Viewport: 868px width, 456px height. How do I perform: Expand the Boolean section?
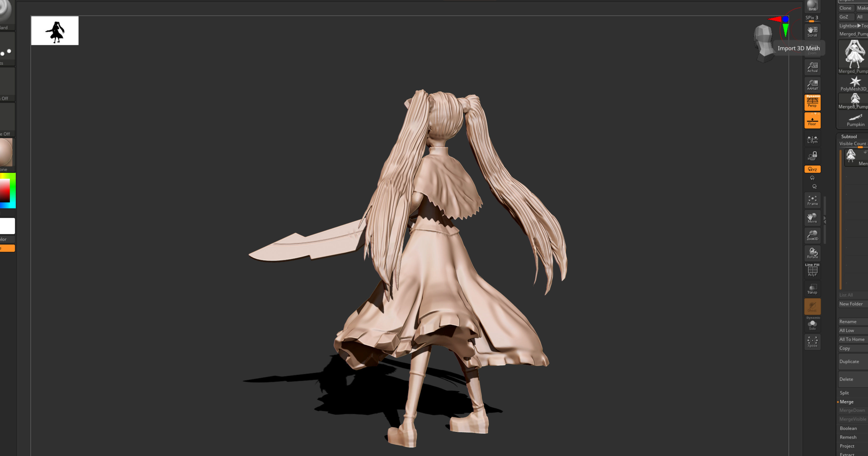point(848,428)
